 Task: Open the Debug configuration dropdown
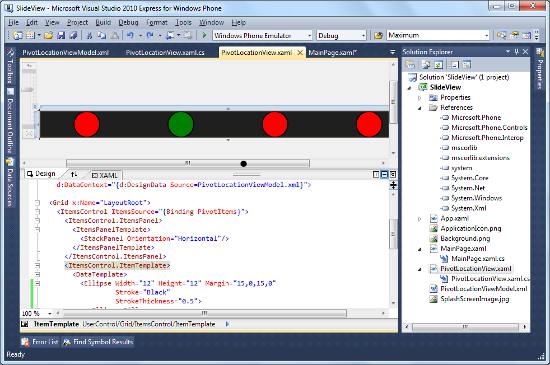[341, 35]
